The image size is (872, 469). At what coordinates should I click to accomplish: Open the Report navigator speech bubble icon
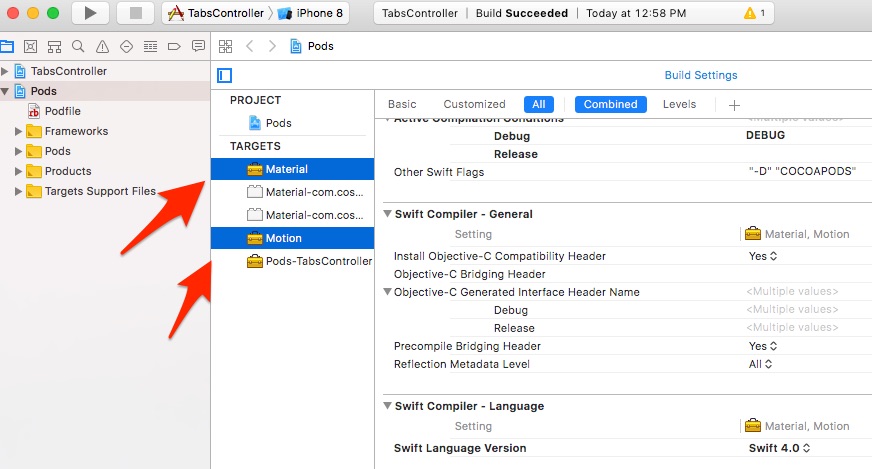198,46
